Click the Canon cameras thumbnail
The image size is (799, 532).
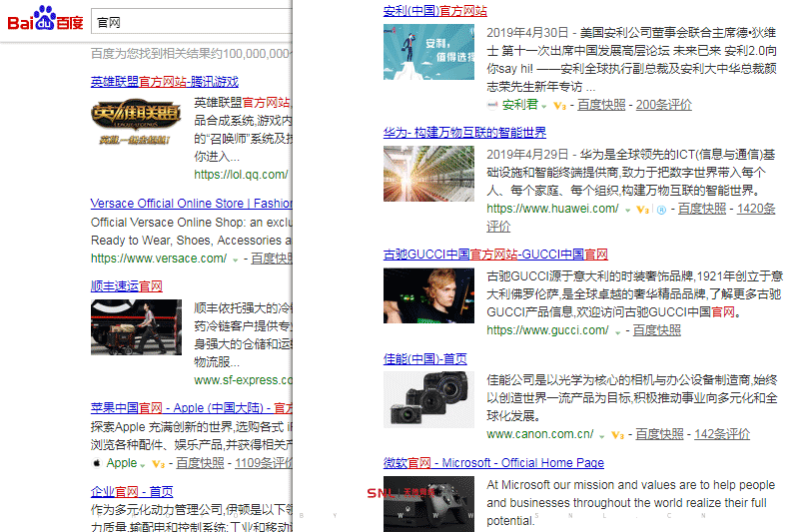click(x=428, y=398)
